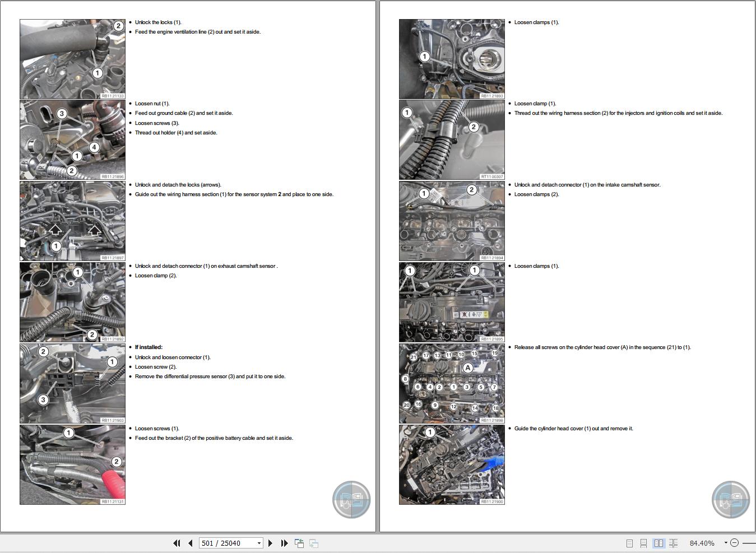Click the red battery cable bracket image
756x553 pixels.
72,464
